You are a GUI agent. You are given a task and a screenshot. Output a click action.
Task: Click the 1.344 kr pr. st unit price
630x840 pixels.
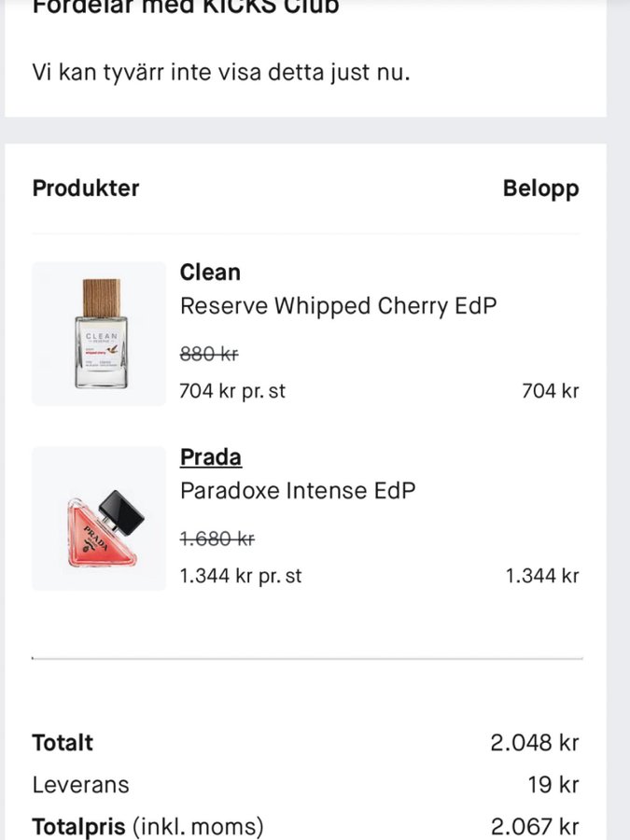[241, 576]
